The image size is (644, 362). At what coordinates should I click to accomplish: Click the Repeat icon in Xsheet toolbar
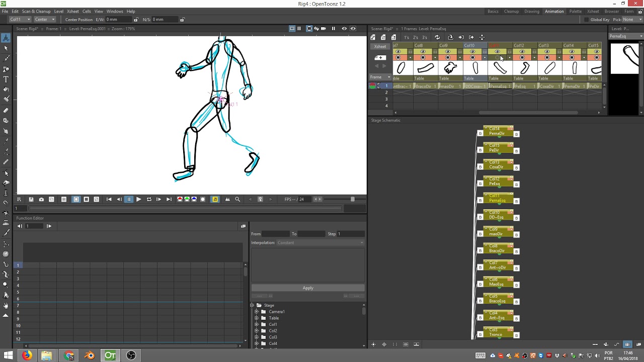tap(437, 37)
